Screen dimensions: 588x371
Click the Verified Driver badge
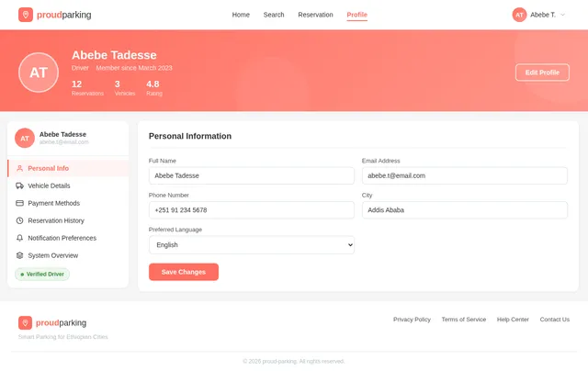[x=42, y=274]
